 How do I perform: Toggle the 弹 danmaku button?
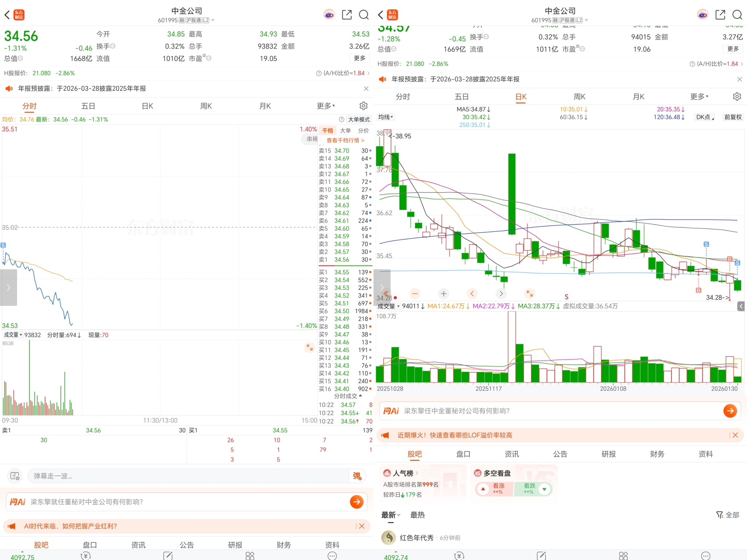pos(357,476)
